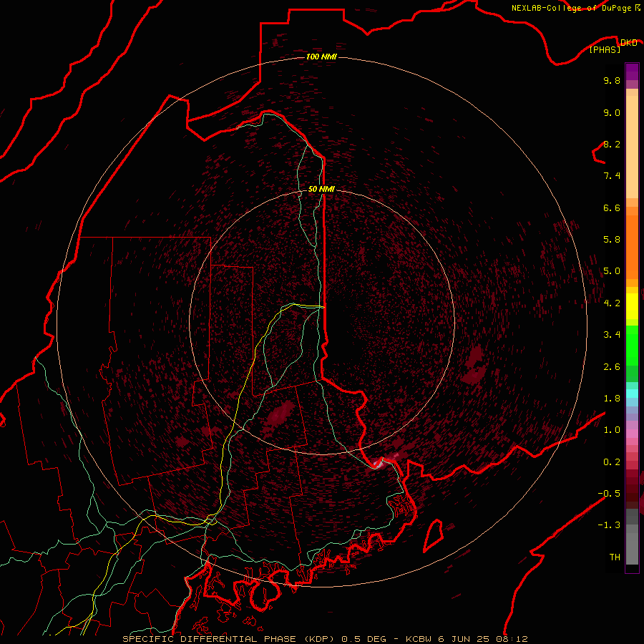644x644 pixels.
Task: Click the bright KDP echo on the coast
Action: (x=379, y=464)
